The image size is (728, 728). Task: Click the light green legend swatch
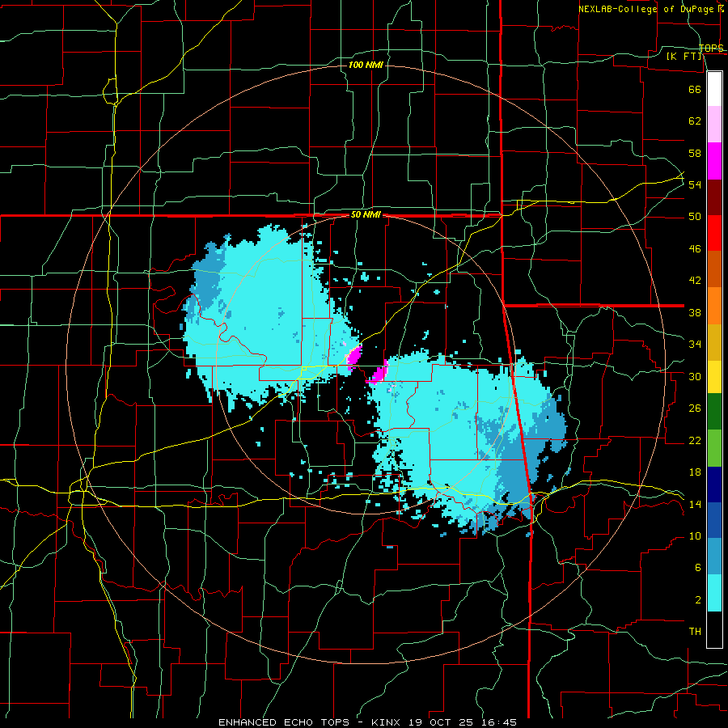[x=714, y=448]
